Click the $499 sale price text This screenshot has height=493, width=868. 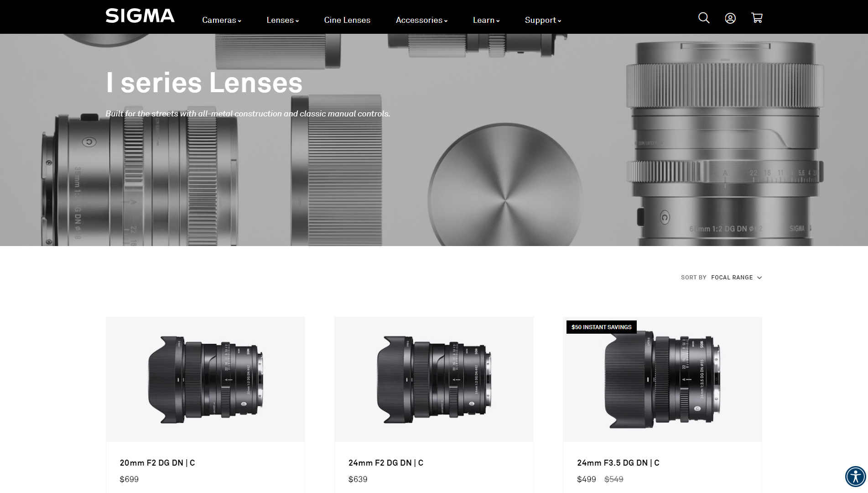pyautogui.click(x=586, y=479)
